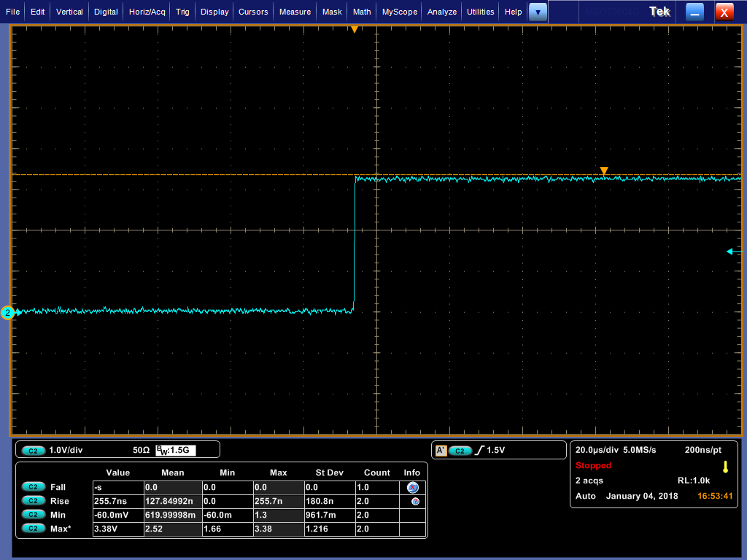Open the Cursors menu

(x=253, y=12)
